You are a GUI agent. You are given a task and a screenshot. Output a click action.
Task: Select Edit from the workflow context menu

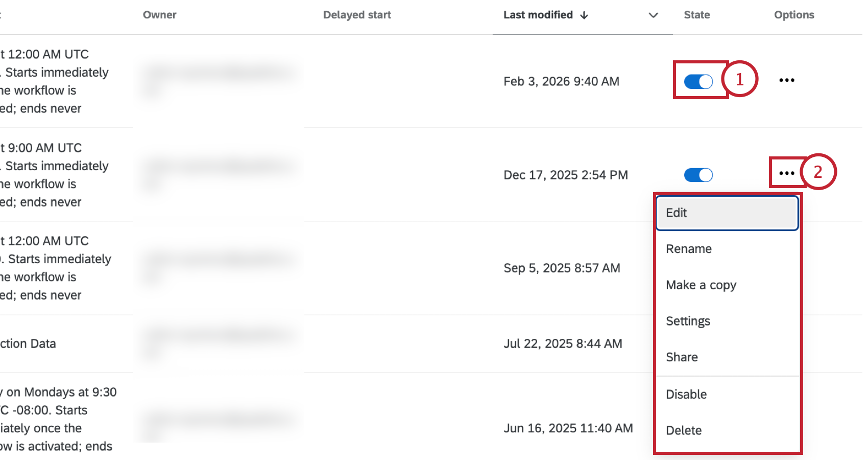click(x=676, y=213)
